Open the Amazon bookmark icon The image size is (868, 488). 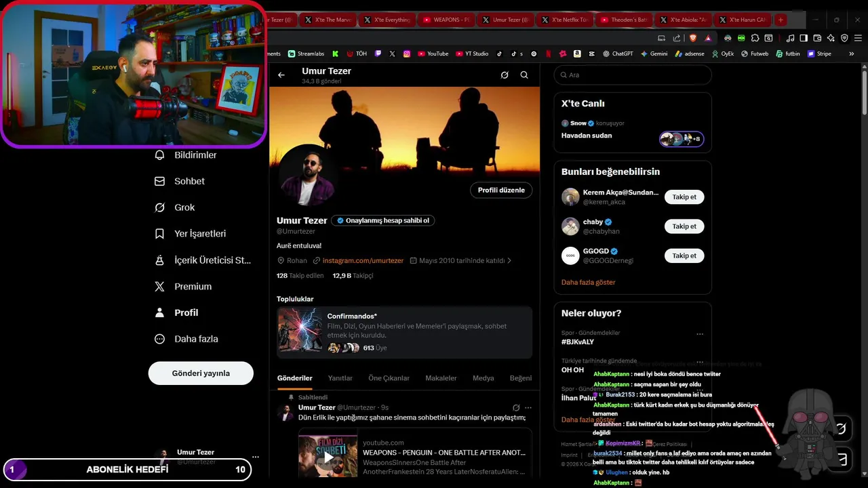[x=577, y=54]
